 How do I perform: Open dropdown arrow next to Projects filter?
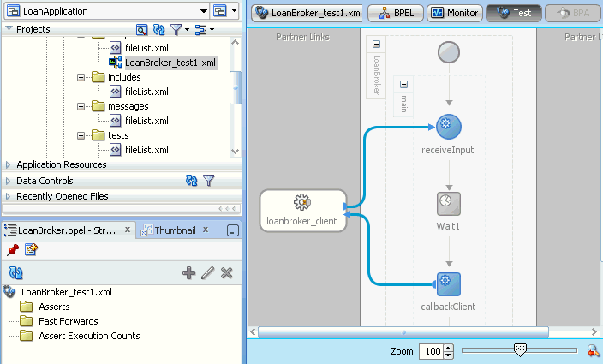point(187,30)
